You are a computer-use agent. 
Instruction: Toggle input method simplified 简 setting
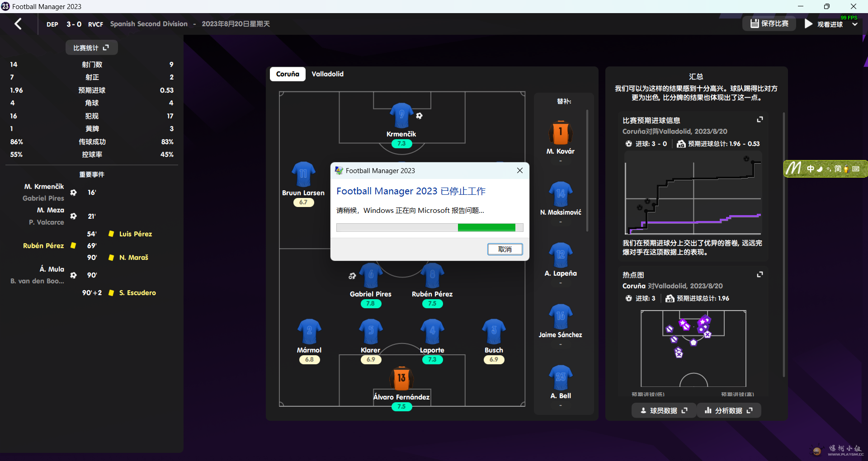coord(838,169)
